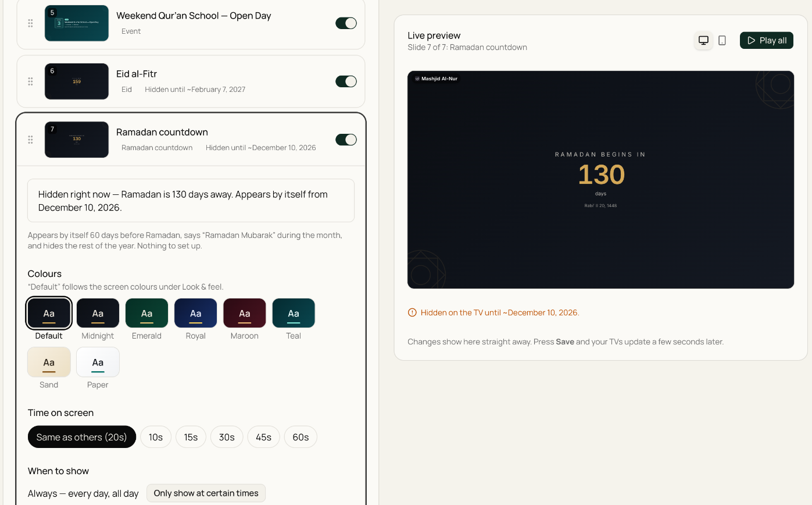
Task: Set time on screen to 45s
Action: coord(263,437)
